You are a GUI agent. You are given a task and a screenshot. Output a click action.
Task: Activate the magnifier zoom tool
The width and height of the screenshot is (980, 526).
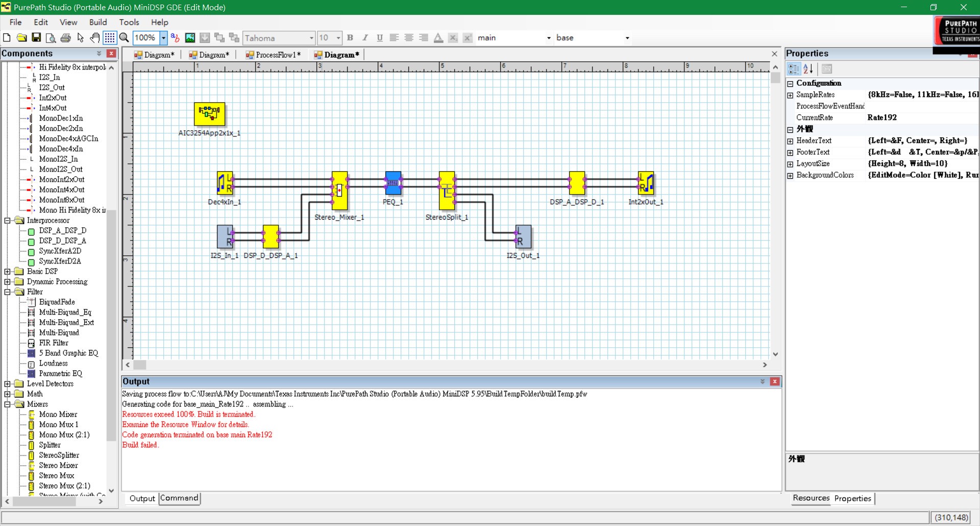click(124, 38)
